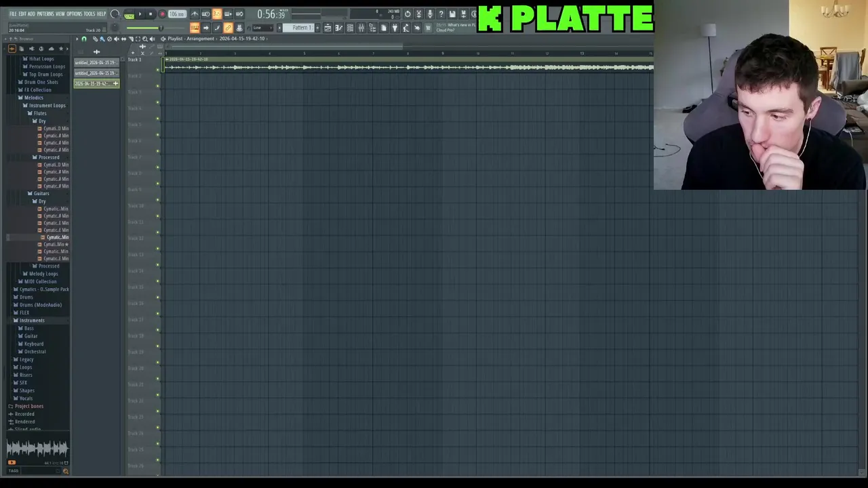Click the TAGS button at browser bottom
868x488 pixels.
(x=14, y=470)
